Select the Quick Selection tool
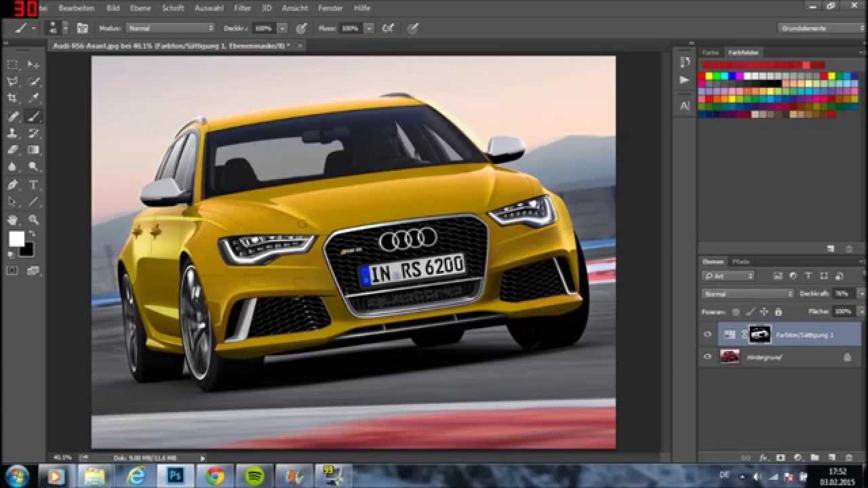This screenshot has width=868, height=488. 33,81
